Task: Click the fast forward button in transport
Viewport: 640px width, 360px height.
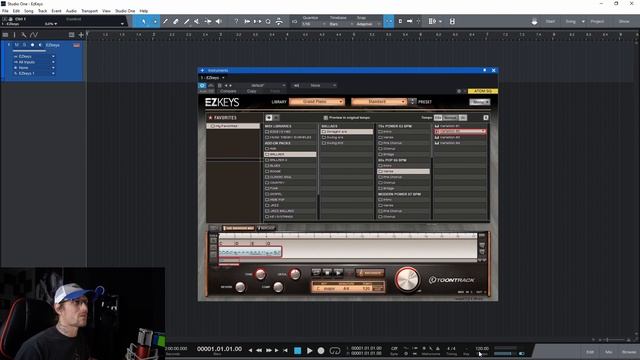Action: pos(268,351)
